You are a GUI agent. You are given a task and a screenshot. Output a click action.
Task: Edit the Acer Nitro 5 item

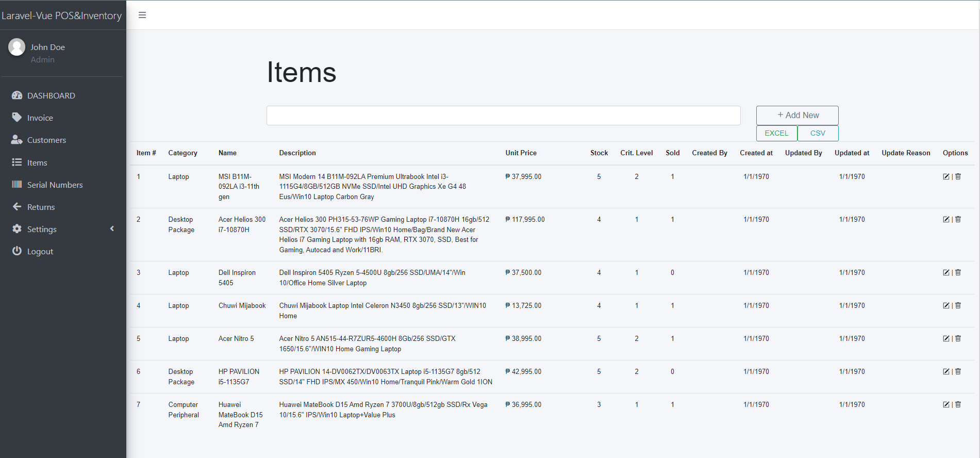tap(946, 338)
